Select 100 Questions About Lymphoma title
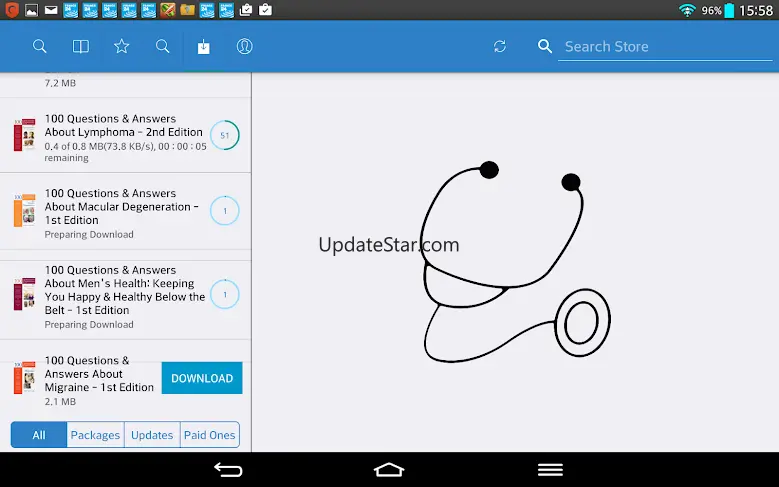This screenshot has width=779, height=487. click(x=124, y=125)
